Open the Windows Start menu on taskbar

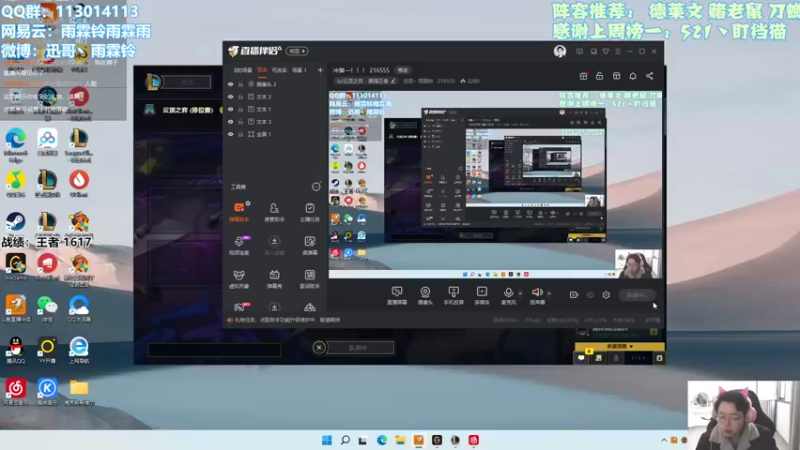point(327,440)
